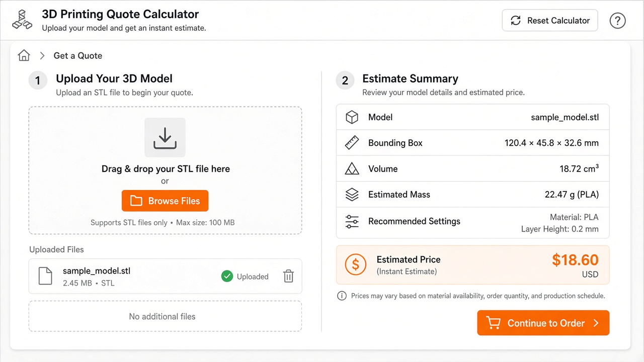Screen dimensions: 644x362
Task: Click the Estimate Summary heading
Action: (x=410, y=79)
